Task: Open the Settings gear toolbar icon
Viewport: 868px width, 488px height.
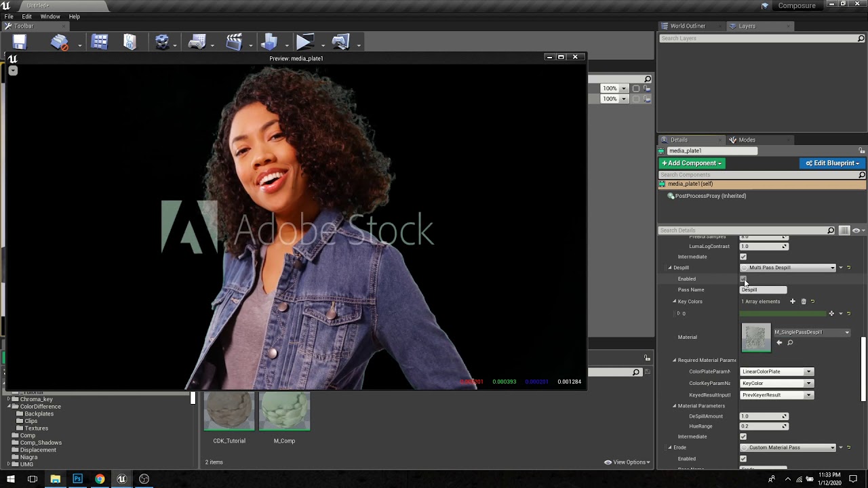Action: [x=162, y=43]
